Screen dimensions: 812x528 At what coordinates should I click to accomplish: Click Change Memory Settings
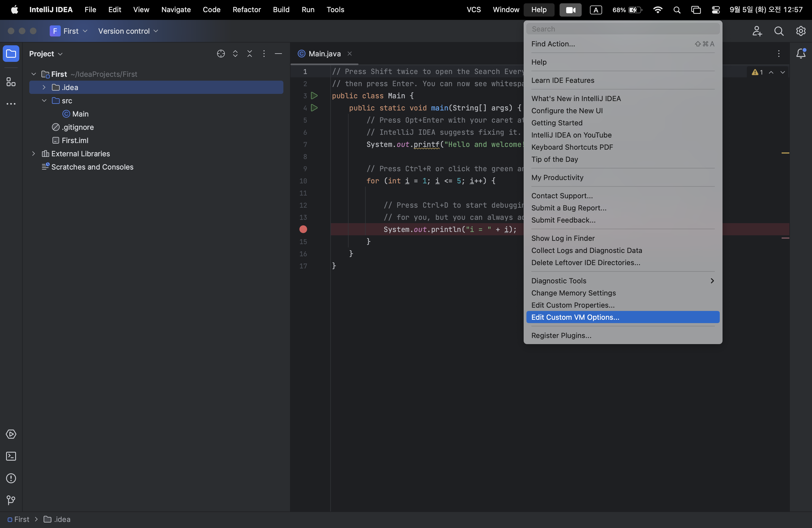573,293
